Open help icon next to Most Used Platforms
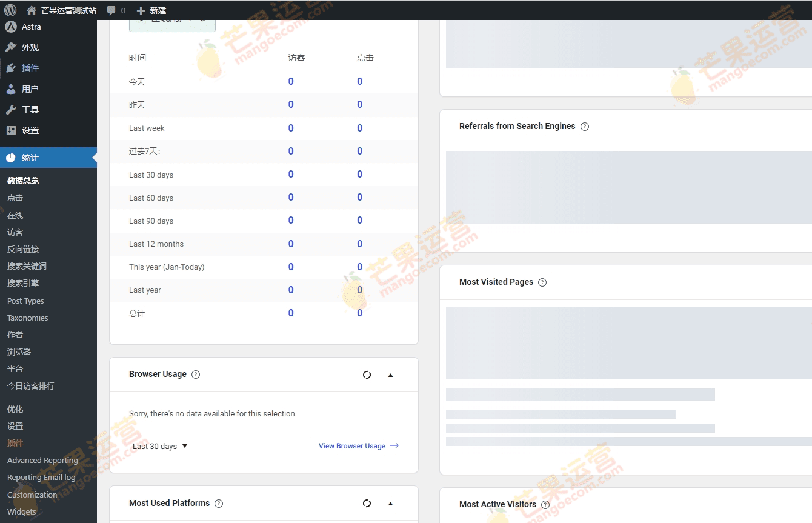Image resolution: width=812 pixels, height=523 pixels. (x=219, y=504)
